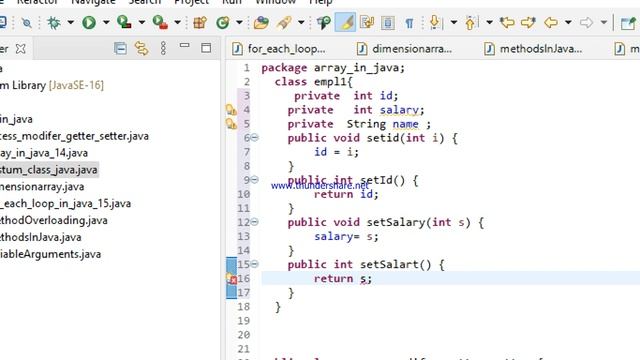Toggle Skip All Breakpoints
Viewport: 640px width, 360px height.
tap(27, 22)
